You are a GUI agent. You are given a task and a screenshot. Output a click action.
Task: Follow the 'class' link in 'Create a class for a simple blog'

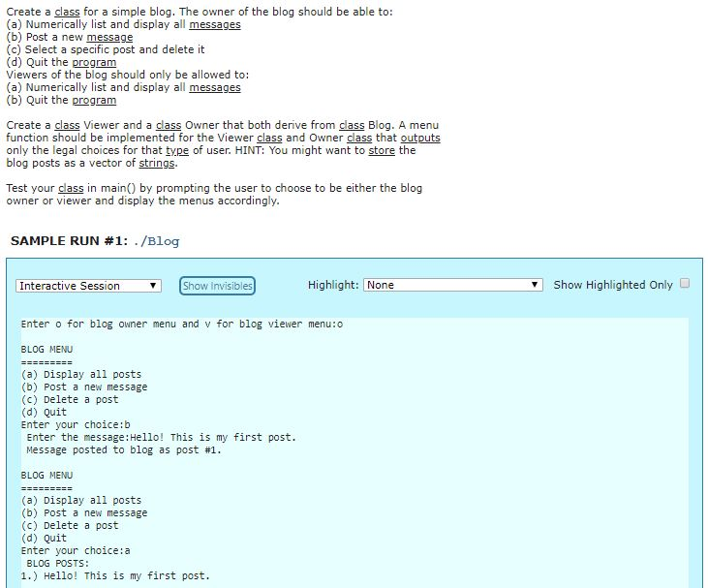tap(67, 12)
